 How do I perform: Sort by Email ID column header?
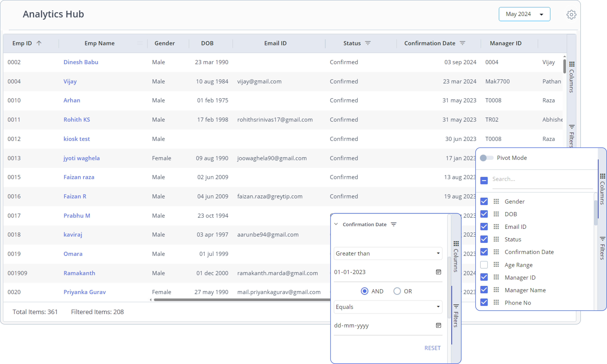275,43
